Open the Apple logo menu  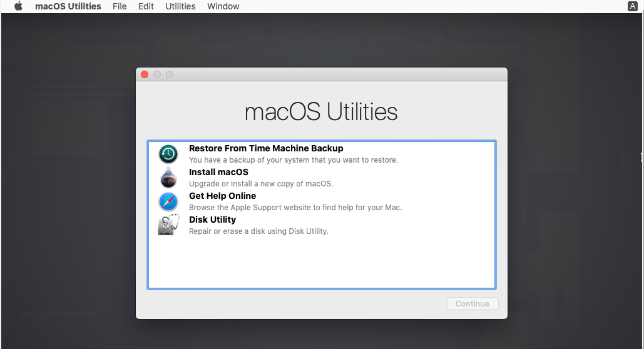coord(18,6)
